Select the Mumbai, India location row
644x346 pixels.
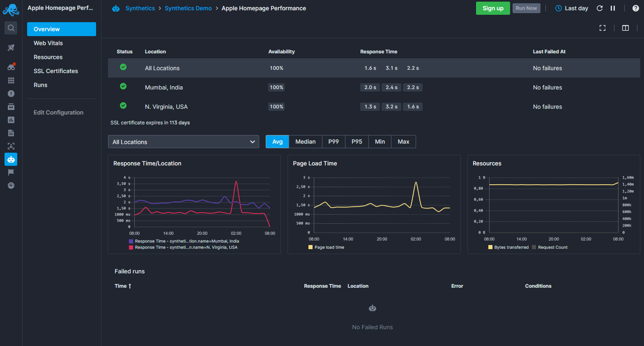[374, 87]
